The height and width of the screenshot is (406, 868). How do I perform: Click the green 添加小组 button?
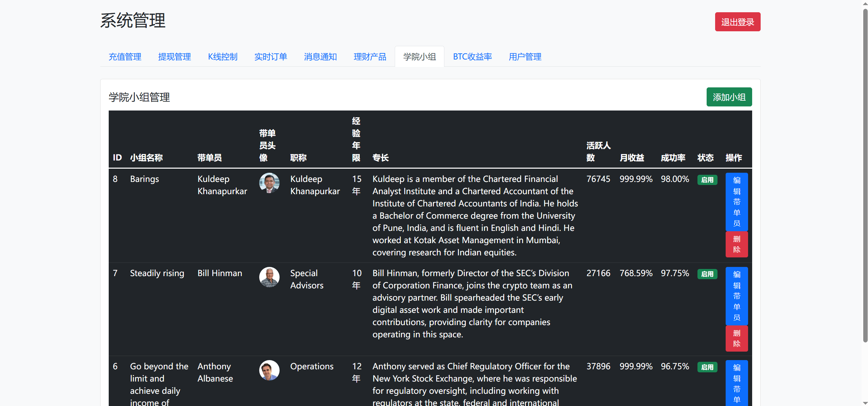729,97
